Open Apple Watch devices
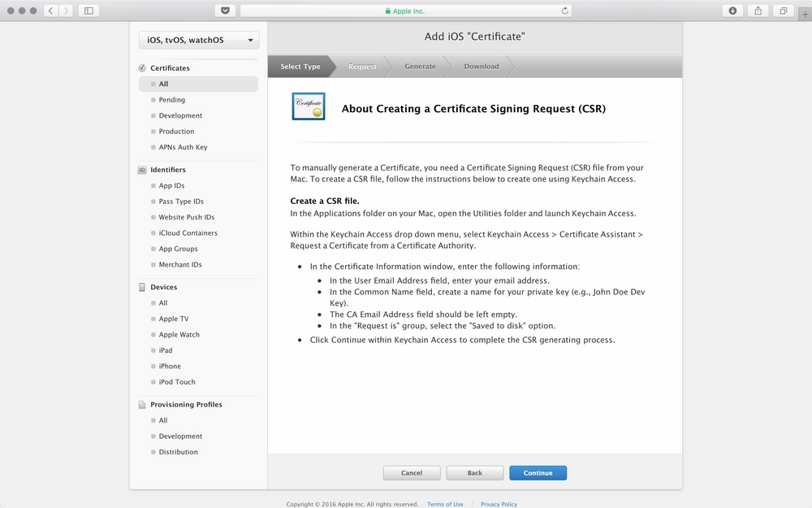This screenshot has width=812, height=508. pos(179,335)
